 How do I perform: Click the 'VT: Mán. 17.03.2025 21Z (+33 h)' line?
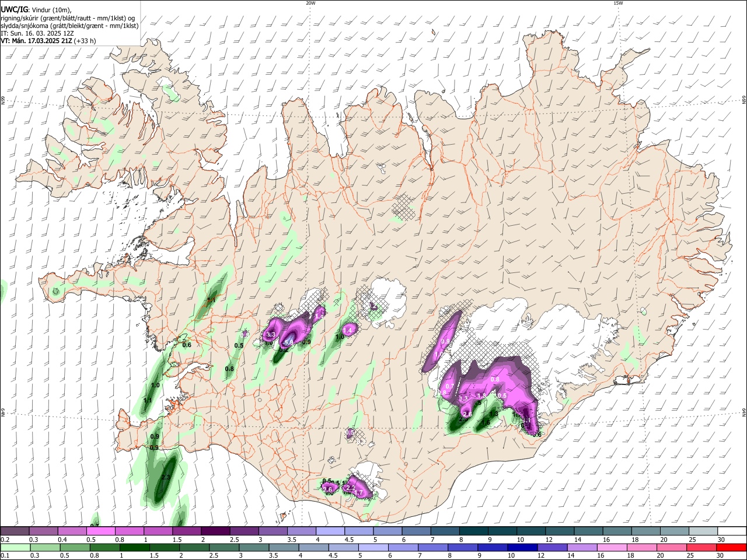(x=48, y=41)
